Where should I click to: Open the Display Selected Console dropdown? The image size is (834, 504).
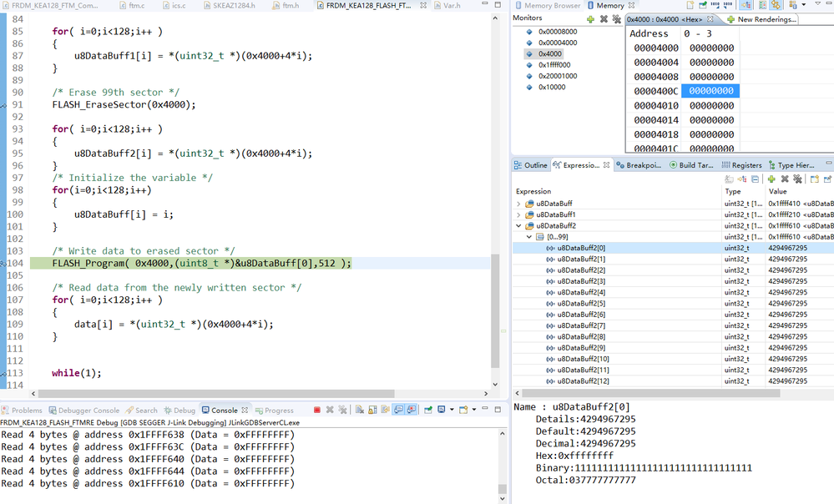452,410
